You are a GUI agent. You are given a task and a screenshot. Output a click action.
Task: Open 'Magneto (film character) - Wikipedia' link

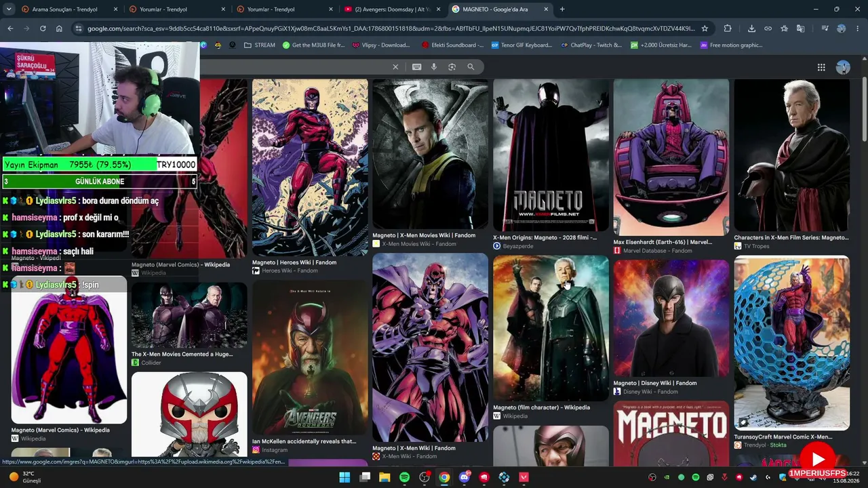542,407
